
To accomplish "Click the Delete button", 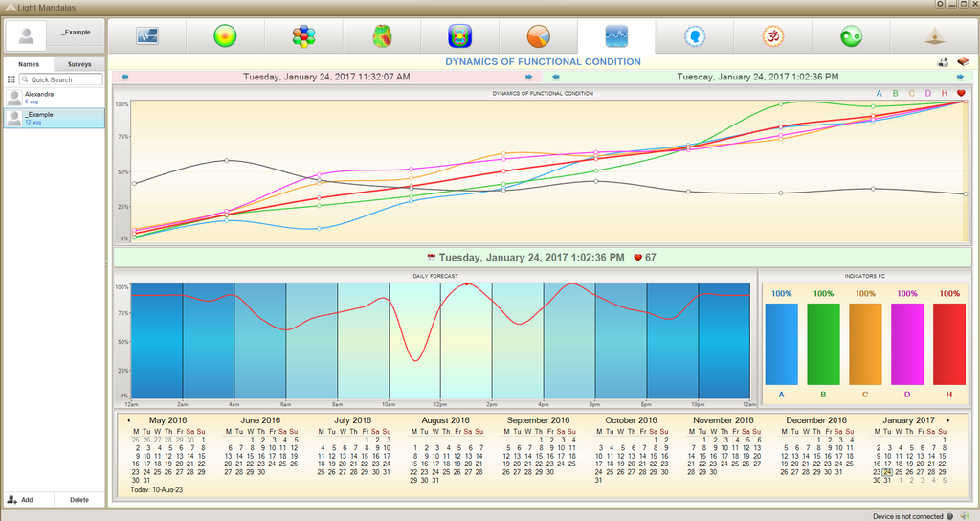I will [79, 500].
